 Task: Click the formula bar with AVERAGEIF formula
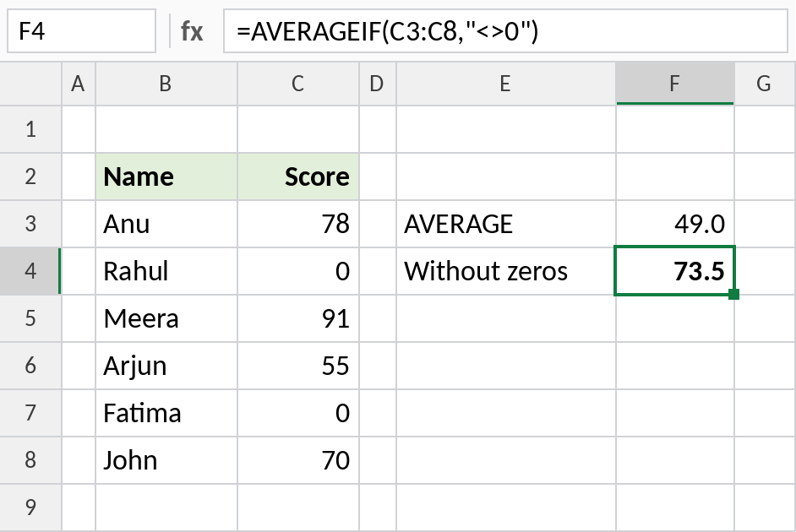click(505, 31)
